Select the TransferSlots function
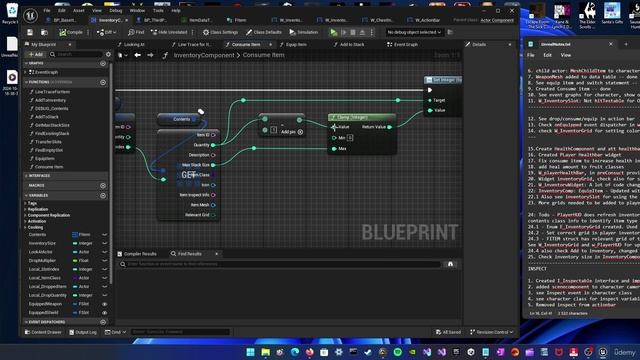The image size is (640, 360). (48, 142)
